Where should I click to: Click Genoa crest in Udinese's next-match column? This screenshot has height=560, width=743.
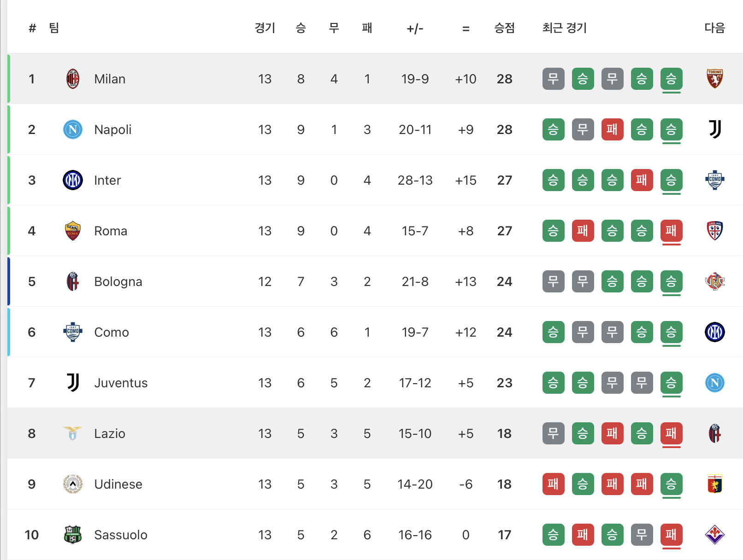coord(714,484)
